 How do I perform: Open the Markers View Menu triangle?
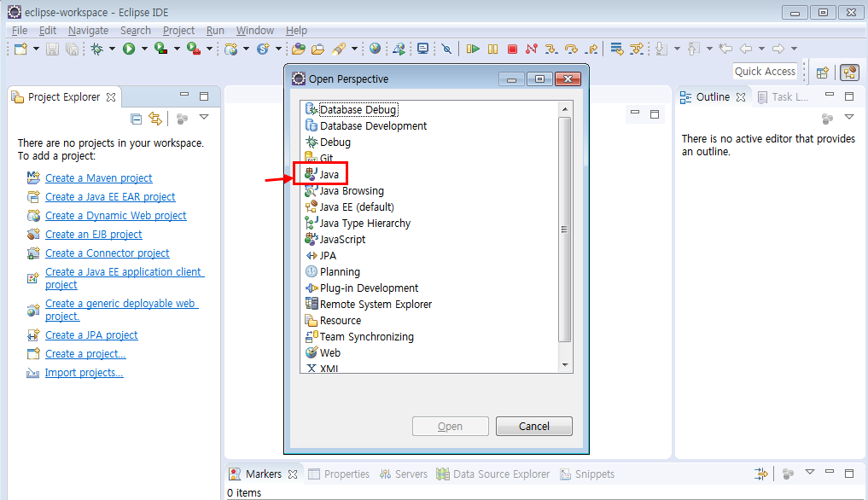[810, 473]
